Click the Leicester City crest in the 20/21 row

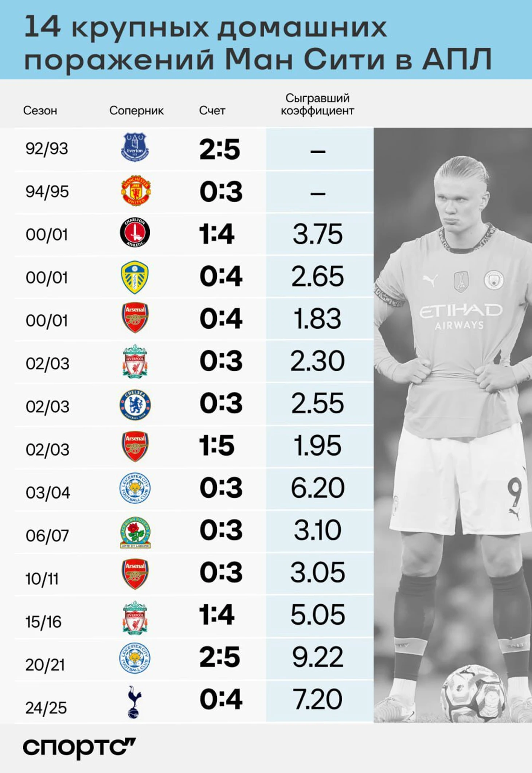(x=135, y=658)
